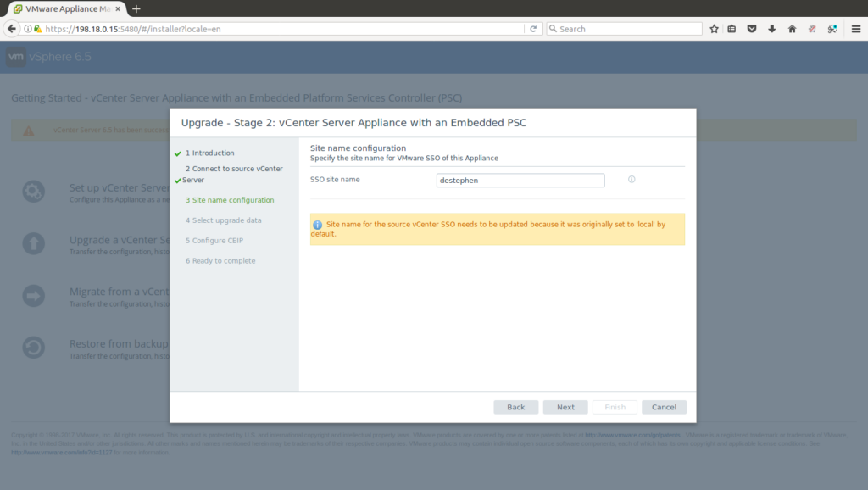The image size is (868, 490).
Task: Click the Set up vCenter Server heading
Action: (120, 187)
